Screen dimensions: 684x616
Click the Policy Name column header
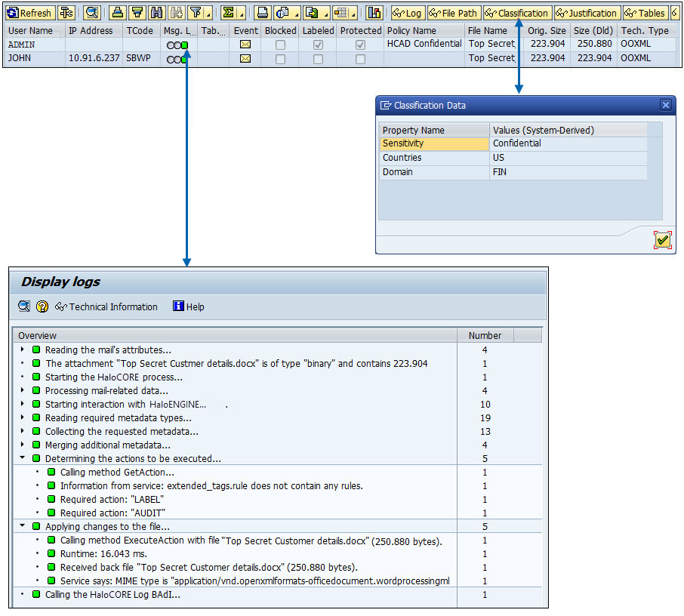pos(424,30)
